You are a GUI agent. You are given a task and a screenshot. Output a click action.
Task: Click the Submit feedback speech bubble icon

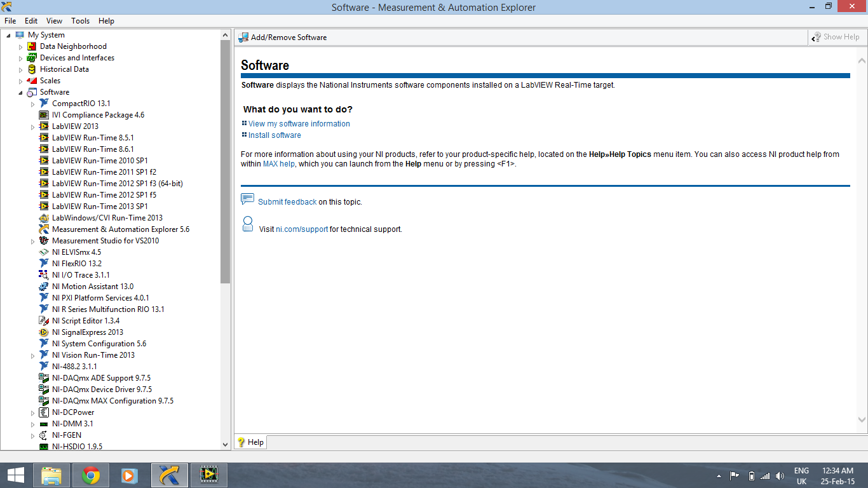(x=248, y=200)
